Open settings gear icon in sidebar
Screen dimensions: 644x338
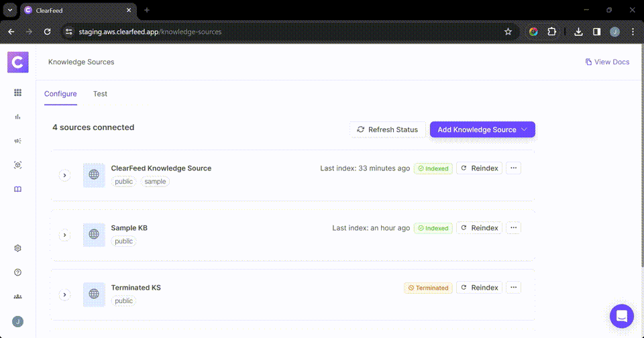(18, 248)
